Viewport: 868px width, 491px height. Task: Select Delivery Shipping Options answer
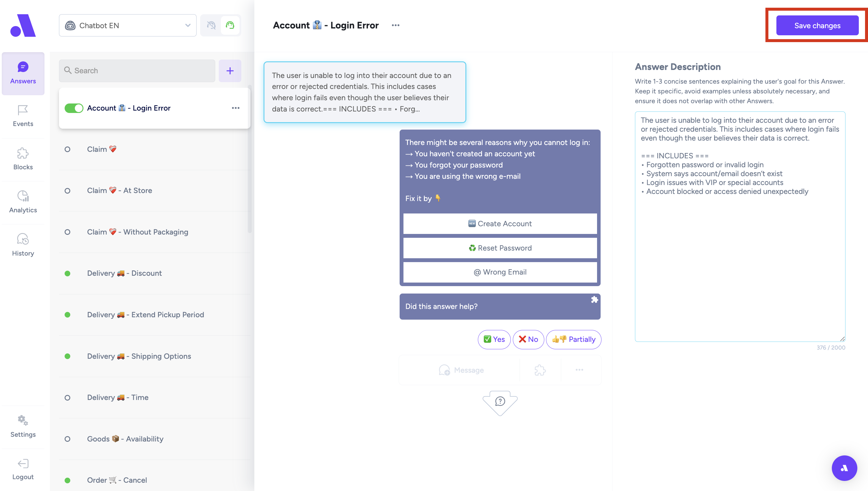tap(139, 356)
